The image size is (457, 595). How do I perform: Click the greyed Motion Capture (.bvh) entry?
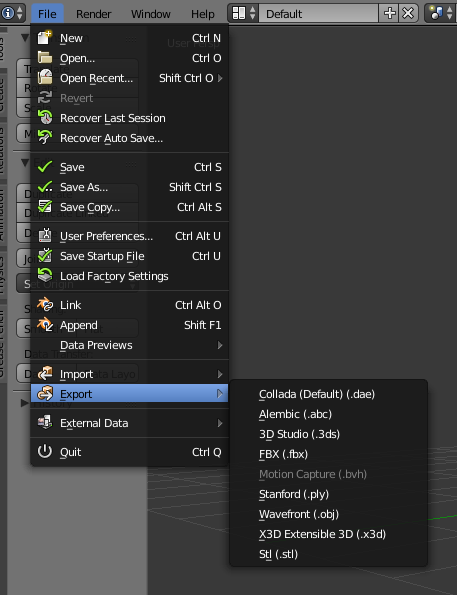(328, 474)
